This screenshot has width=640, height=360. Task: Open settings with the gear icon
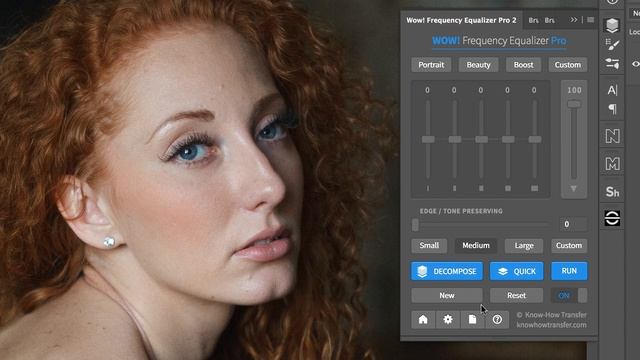click(x=448, y=320)
